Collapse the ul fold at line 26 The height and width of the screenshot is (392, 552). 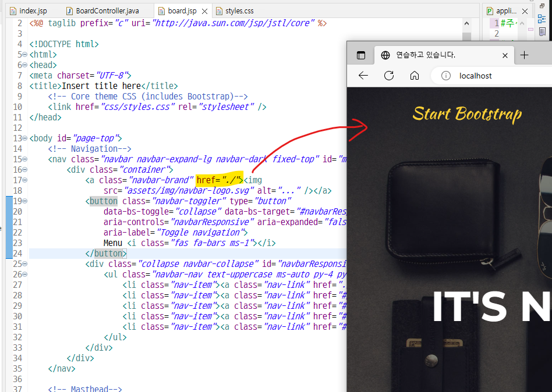click(x=24, y=274)
